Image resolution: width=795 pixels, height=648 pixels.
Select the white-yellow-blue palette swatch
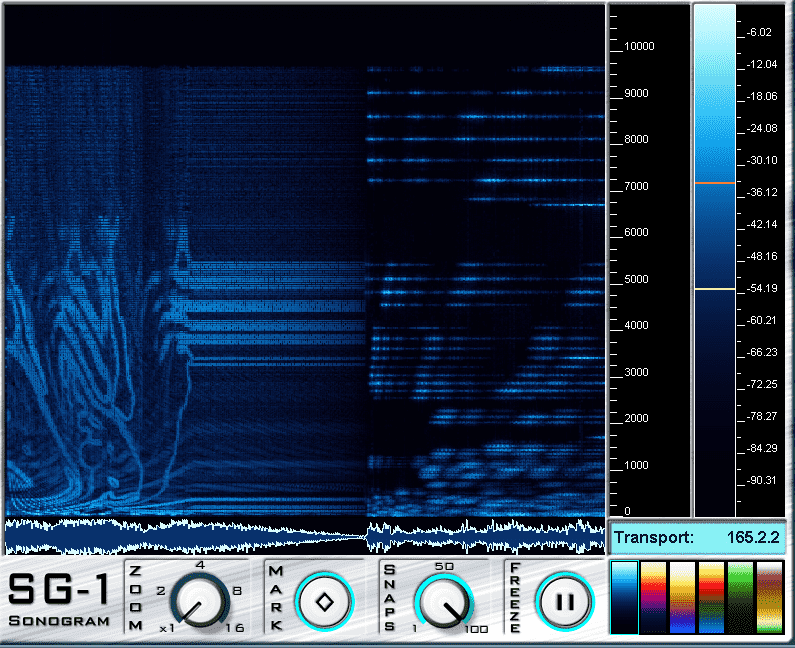[682, 597]
